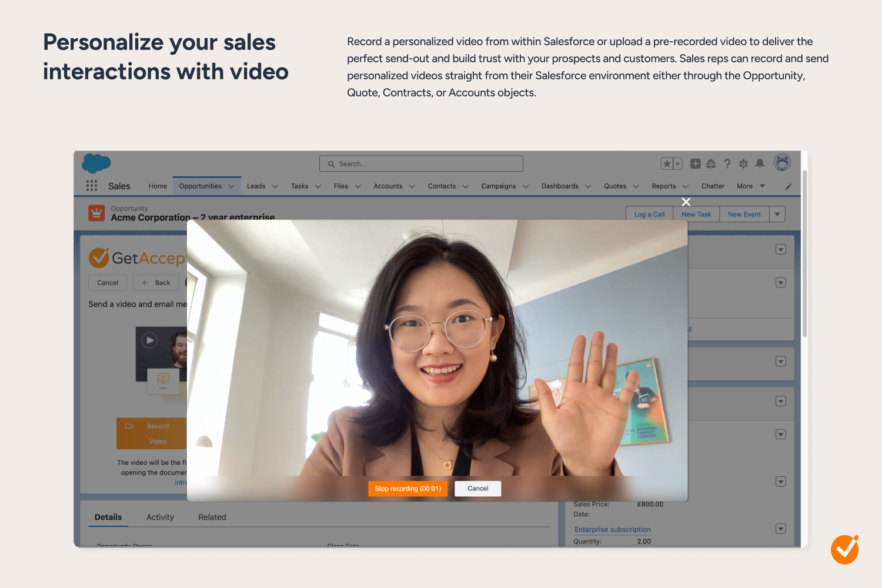Click the Salesforce search field
The height and width of the screenshot is (588, 882).
421,164
